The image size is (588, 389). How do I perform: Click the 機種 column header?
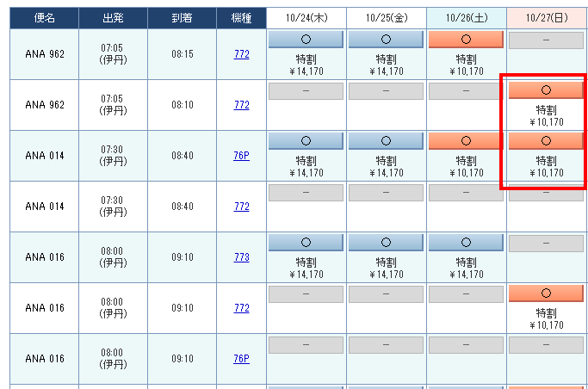[x=242, y=18]
